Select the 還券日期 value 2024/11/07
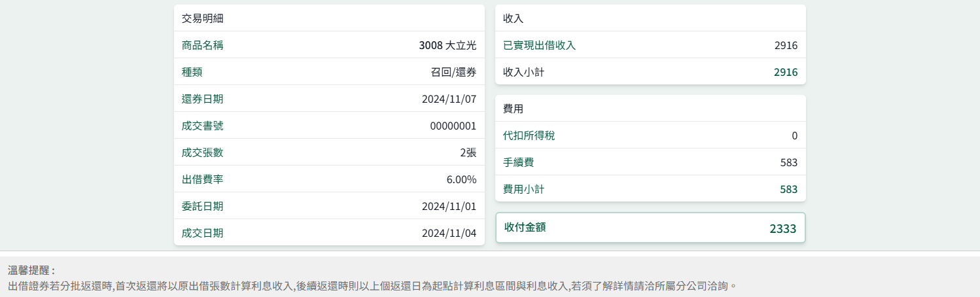This screenshot has width=980, height=297. coord(449,99)
